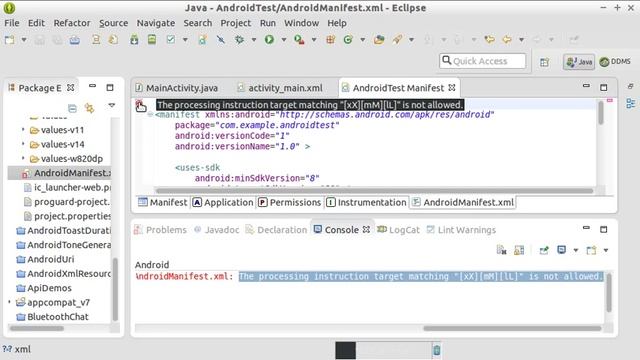Screen dimensions: 640x360
Task: Open the LogCat view tab
Action: click(x=398, y=230)
